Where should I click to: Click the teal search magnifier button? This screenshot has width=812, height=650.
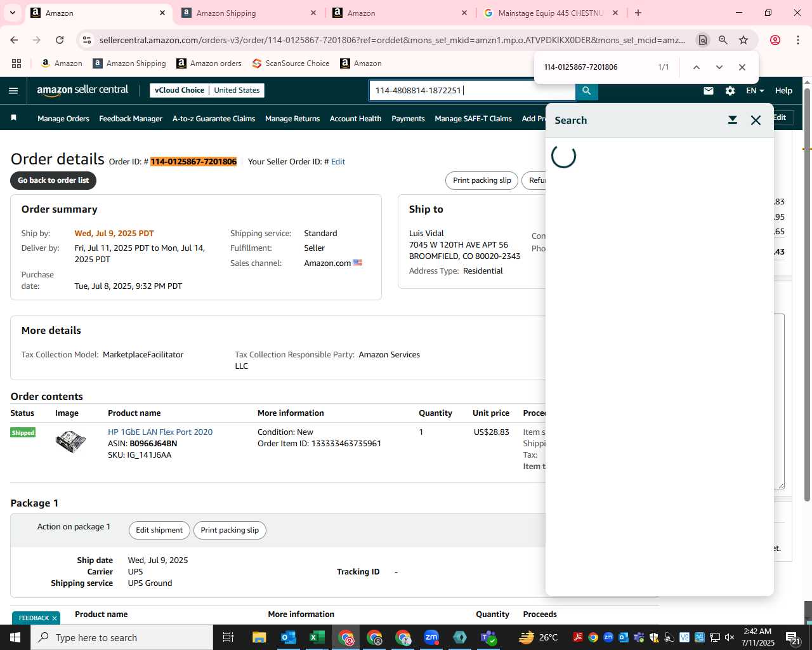586,91
